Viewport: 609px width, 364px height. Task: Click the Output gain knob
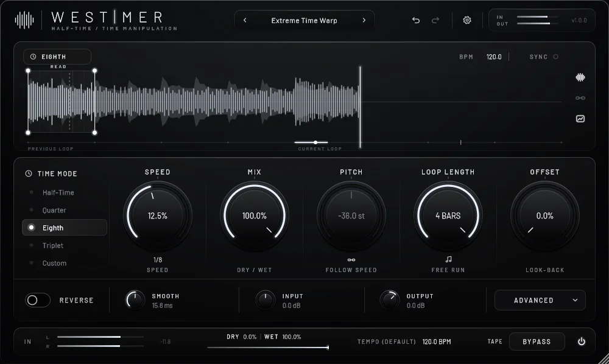tap(389, 300)
